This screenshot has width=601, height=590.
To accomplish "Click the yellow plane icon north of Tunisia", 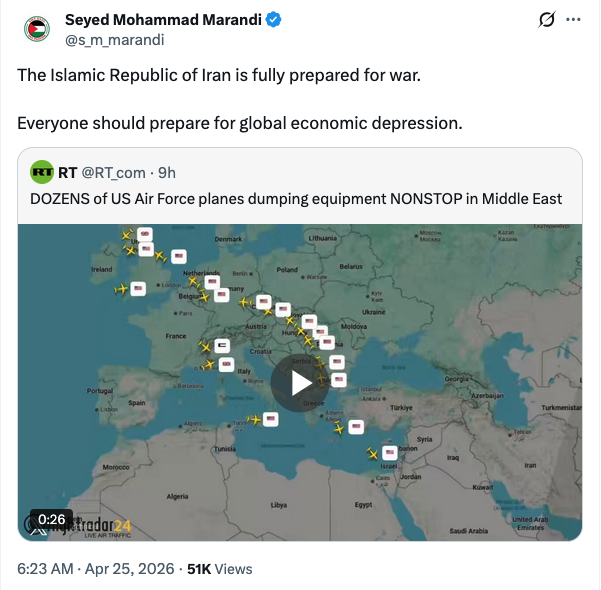I will point(252,419).
